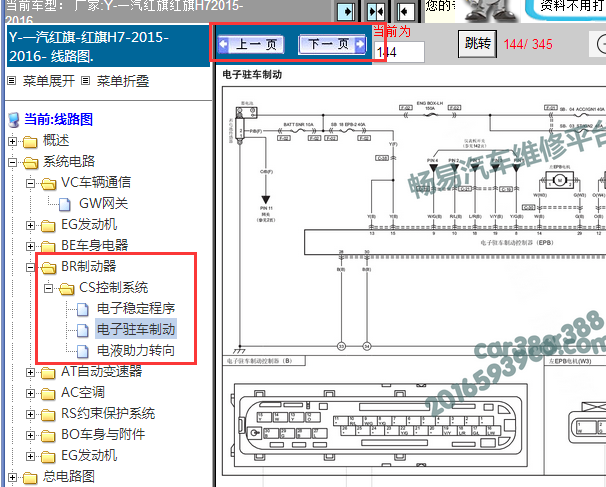Click the 菜单展开 list icon
The height and width of the screenshot is (487, 606).
[12, 81]
